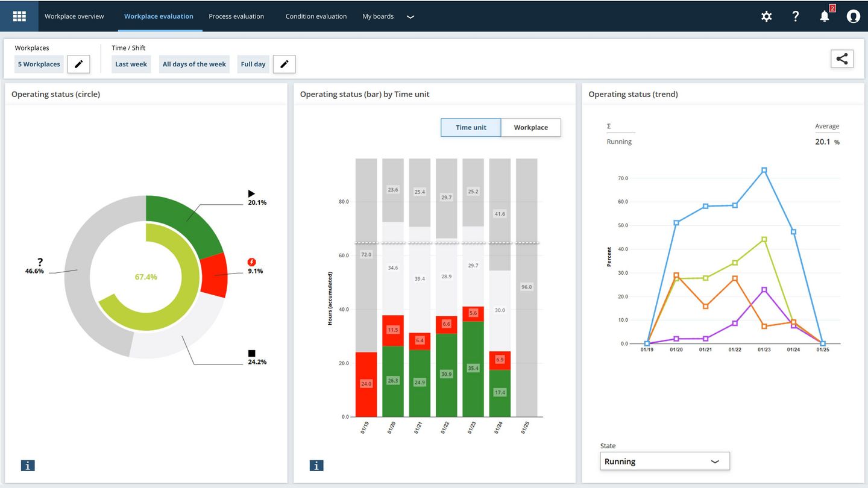Screen dimensions: 868x488
Task: Click the 5 Workplaces filter chip
Action: coord(39,64)
